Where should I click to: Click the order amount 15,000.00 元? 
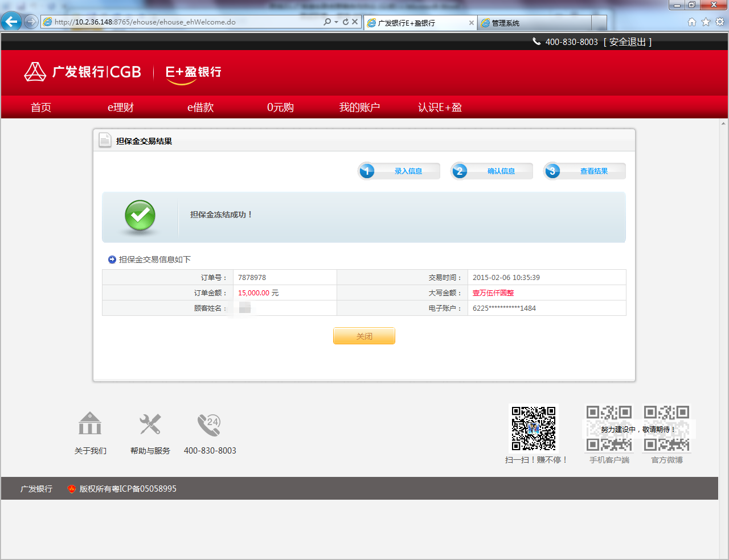259,293
